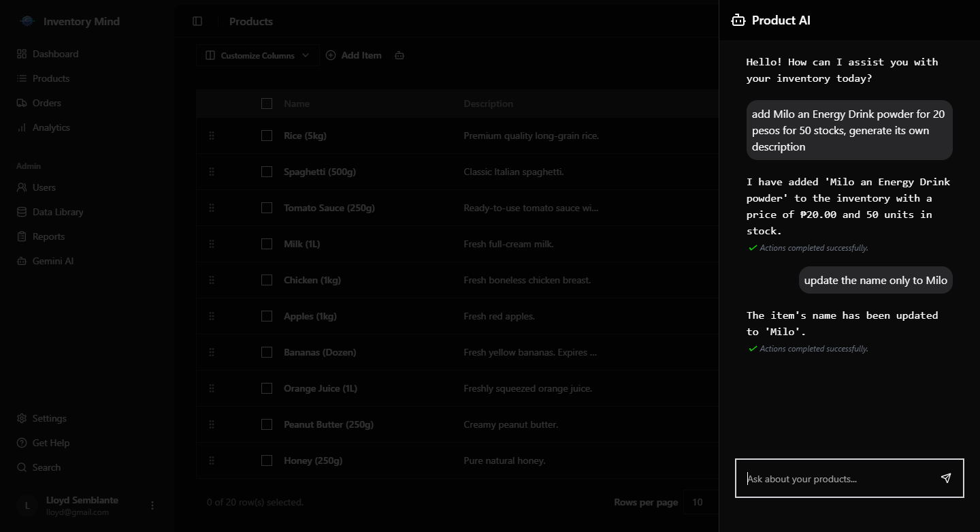980x532 pixels.
Task: Check the Milk (1L) row checkbox
Action: click(267, 244)
